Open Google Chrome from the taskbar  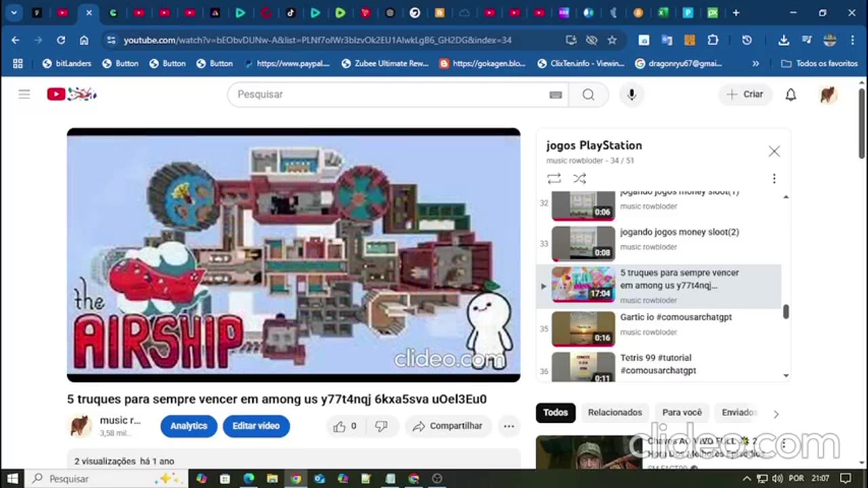pyautogui.click(x=296, y=479)
